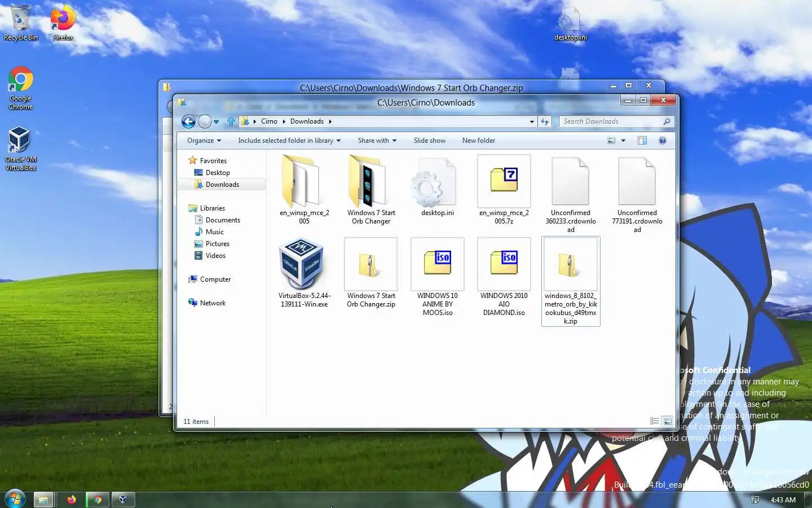
Task: Open the view options dropdown arrow
Action: 623,141
